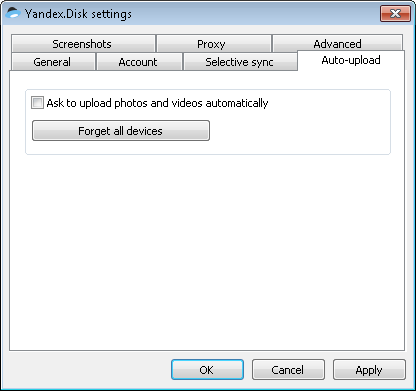Switch to the Selective sync tab
The height and width of the screenshot is (391, 416).
[240, 62]
